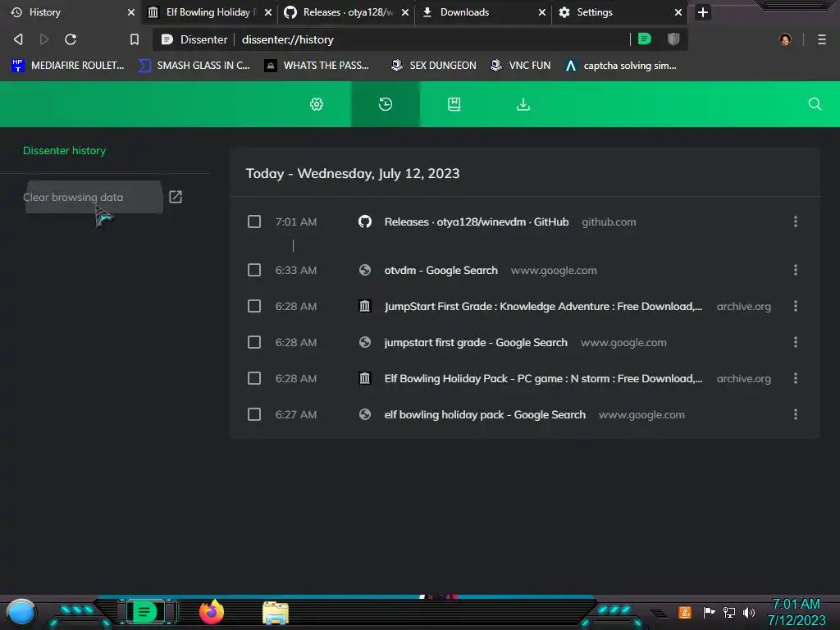Open more actions for JumpStart First Grade entry

coord(796,306)
